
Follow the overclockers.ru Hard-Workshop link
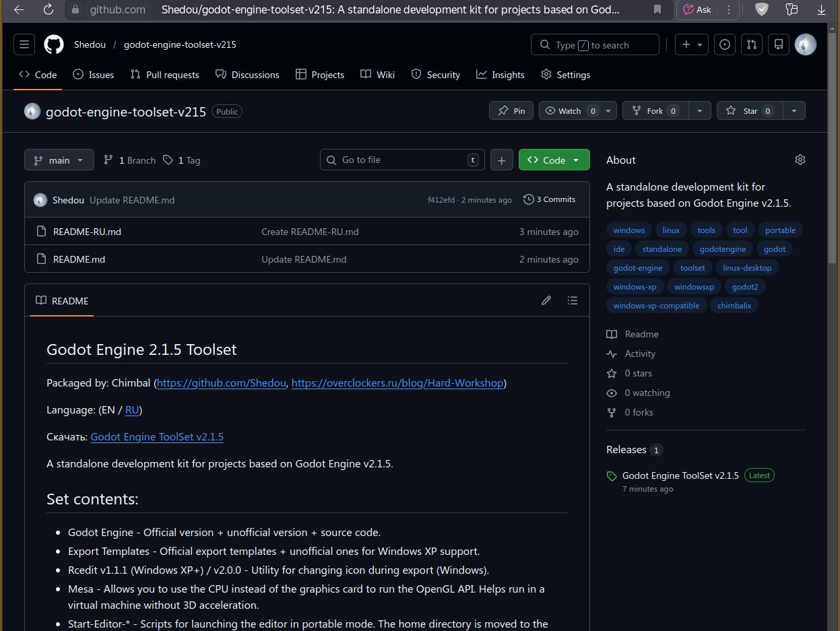[x=397, y=383]
